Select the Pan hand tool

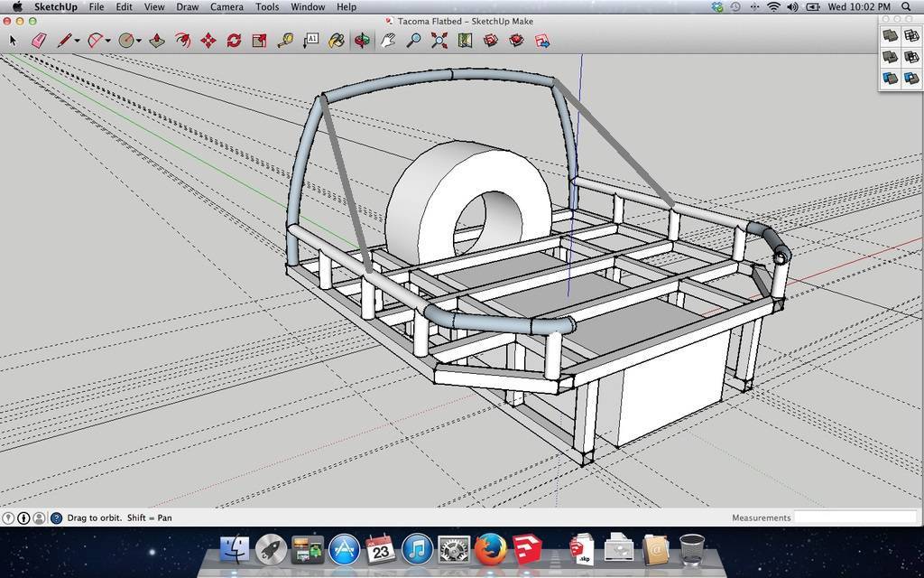[388, 41]
